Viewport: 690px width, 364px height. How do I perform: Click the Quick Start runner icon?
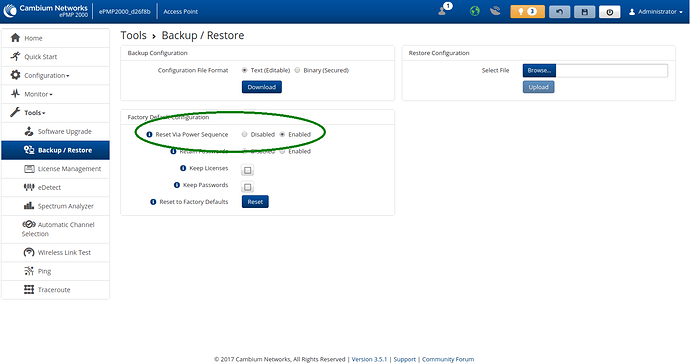pos(15,56)
